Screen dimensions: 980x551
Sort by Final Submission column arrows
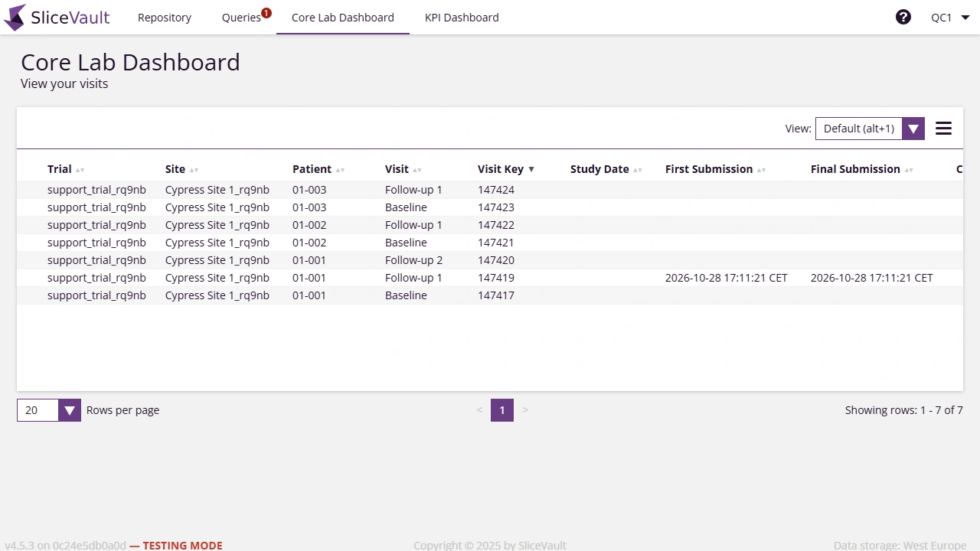click(x=909, y=170)
